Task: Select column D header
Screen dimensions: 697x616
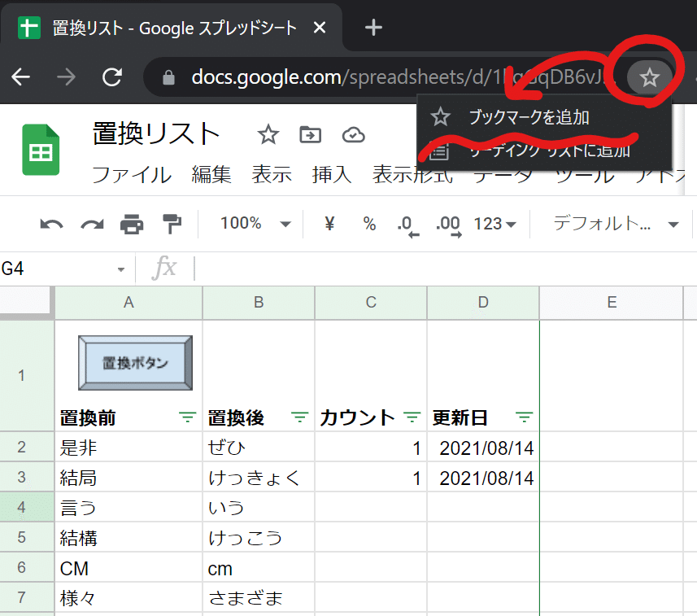Action: [x=483, y=303]
